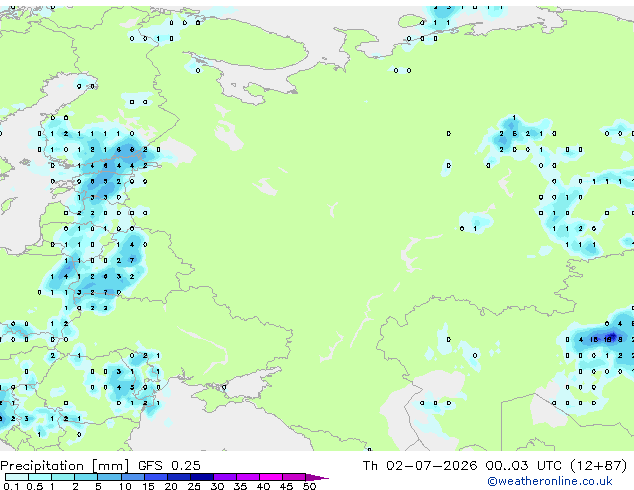Click the '50' legend scale number
This screenshot has height=490, width=634.
click(309, 486)
